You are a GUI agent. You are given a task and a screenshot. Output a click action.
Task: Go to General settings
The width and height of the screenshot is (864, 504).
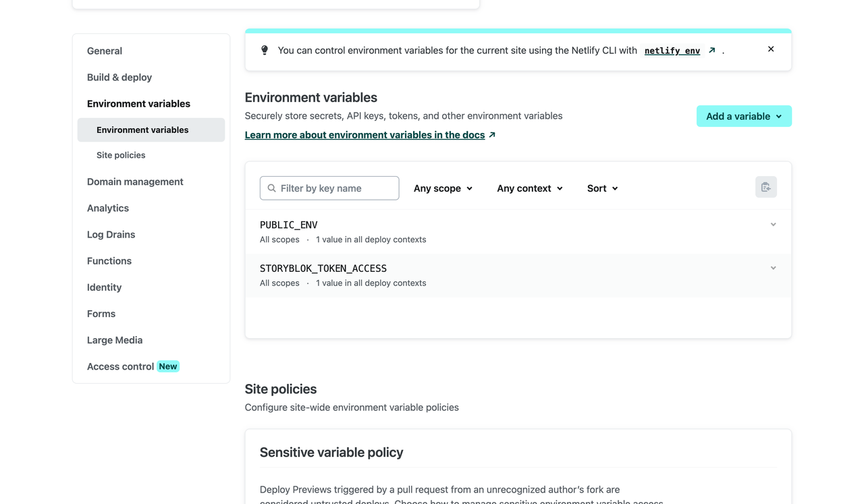point(105,51)
